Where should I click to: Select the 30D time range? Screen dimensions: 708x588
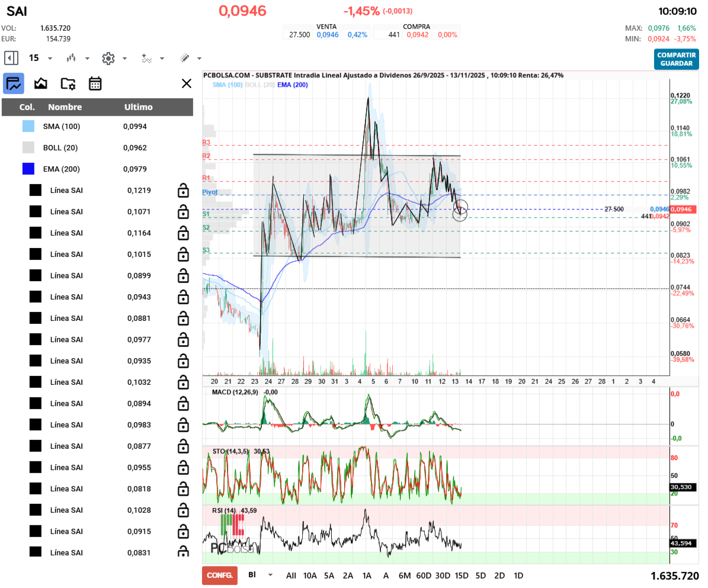443,576
